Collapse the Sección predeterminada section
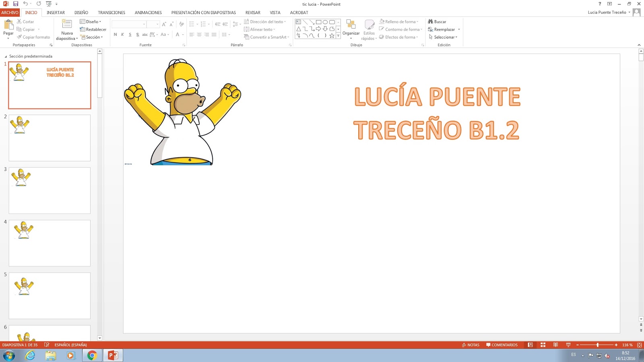This screenshot has width=644, height=362. (6, 57)
